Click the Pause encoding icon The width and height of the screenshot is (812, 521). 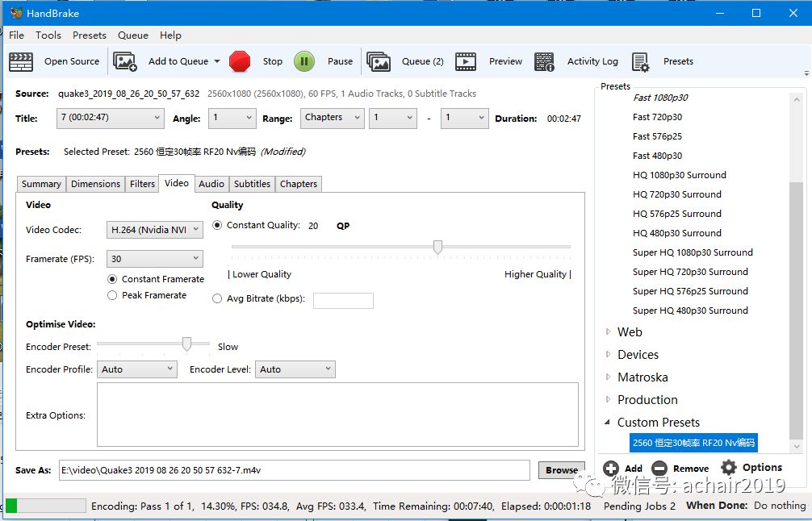(305, 61)
